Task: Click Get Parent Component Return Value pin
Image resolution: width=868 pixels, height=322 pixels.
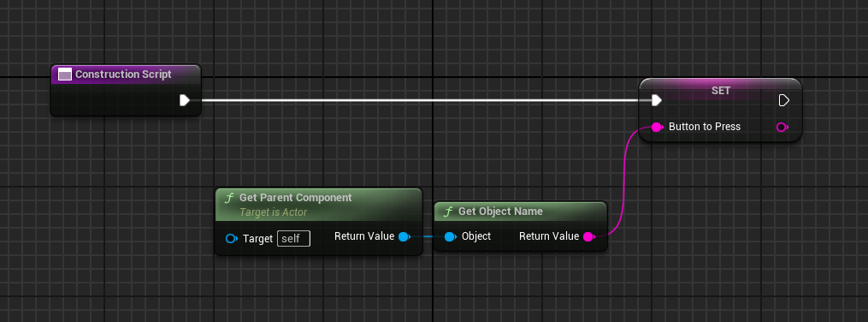Action: (x=404, y=236)
